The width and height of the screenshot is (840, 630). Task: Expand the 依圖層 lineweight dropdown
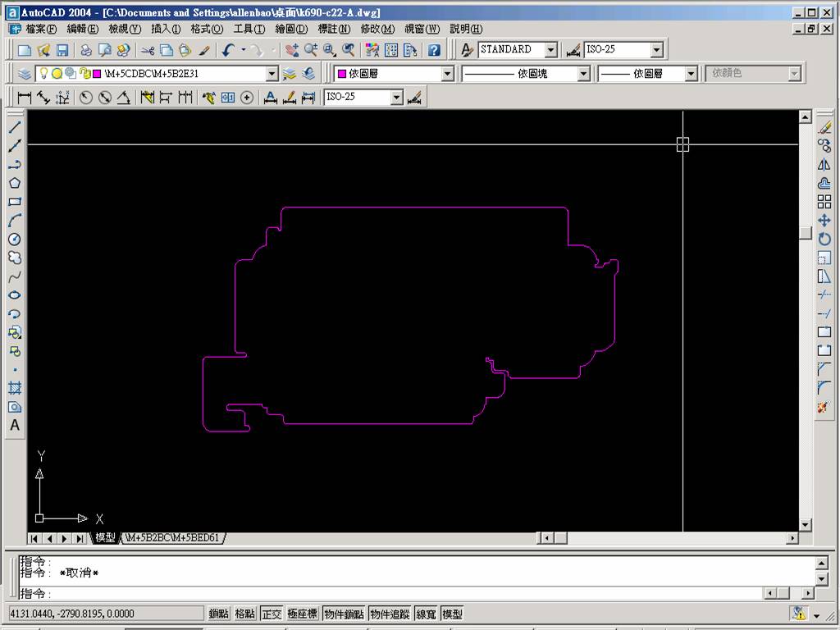click(691, 74)
